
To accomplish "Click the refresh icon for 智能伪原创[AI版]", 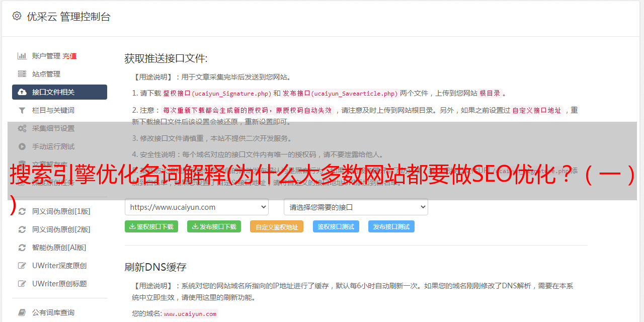I will tap(22, 248).
